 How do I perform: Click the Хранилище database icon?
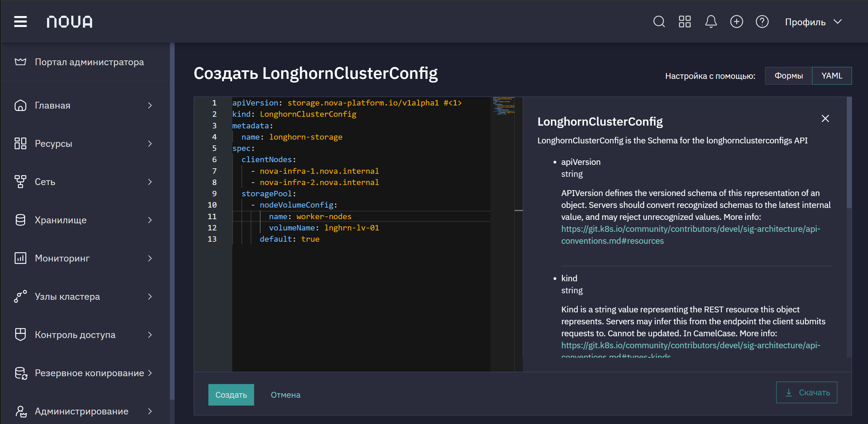point(20,220)
